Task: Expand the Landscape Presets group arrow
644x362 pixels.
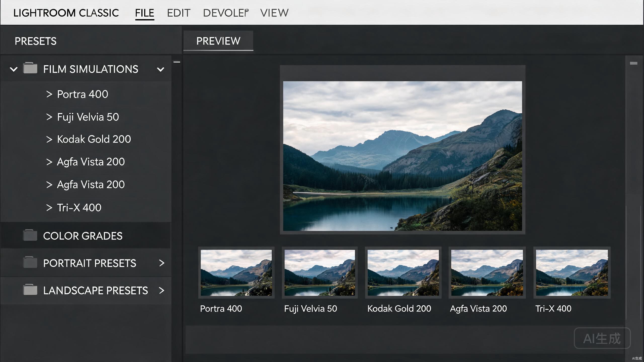Action: (162, 290)
